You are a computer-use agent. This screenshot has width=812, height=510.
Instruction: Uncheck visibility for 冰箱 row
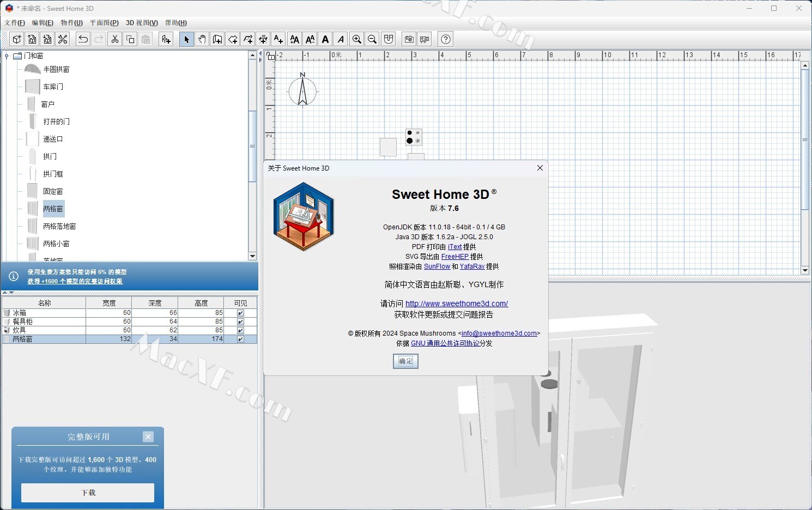[x=240, y=313]
